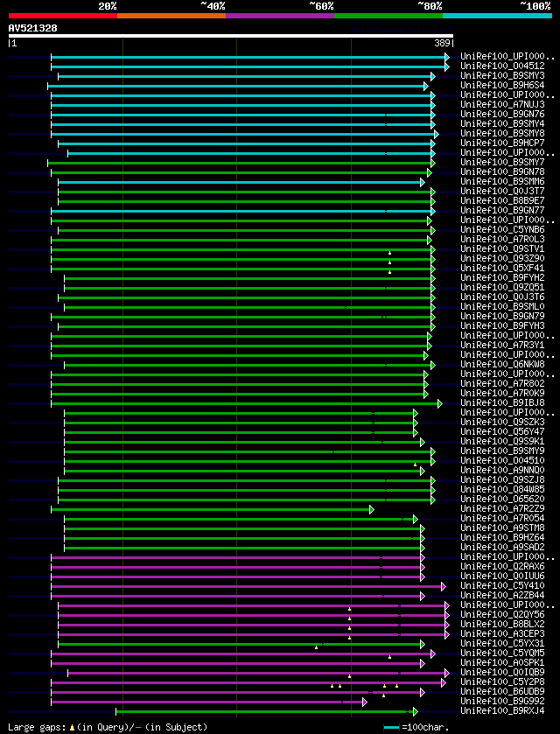Select the UniRef100_A2ZB44 entry
The width and height of the screenshot is (560, 734).
coord(502,596)
